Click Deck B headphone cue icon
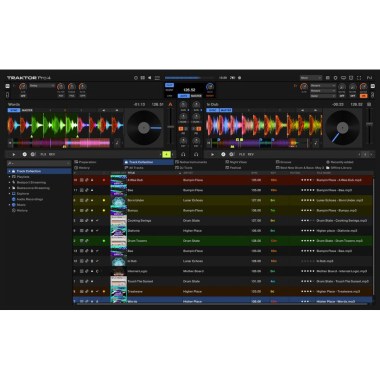The image size is (380, 380). point(196,155)
